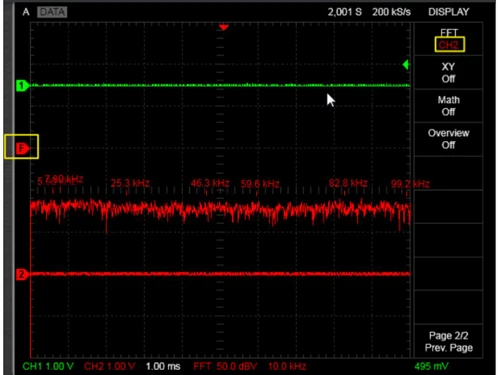Click the 99.2 kHz peak label

click(x=410, y=184)
